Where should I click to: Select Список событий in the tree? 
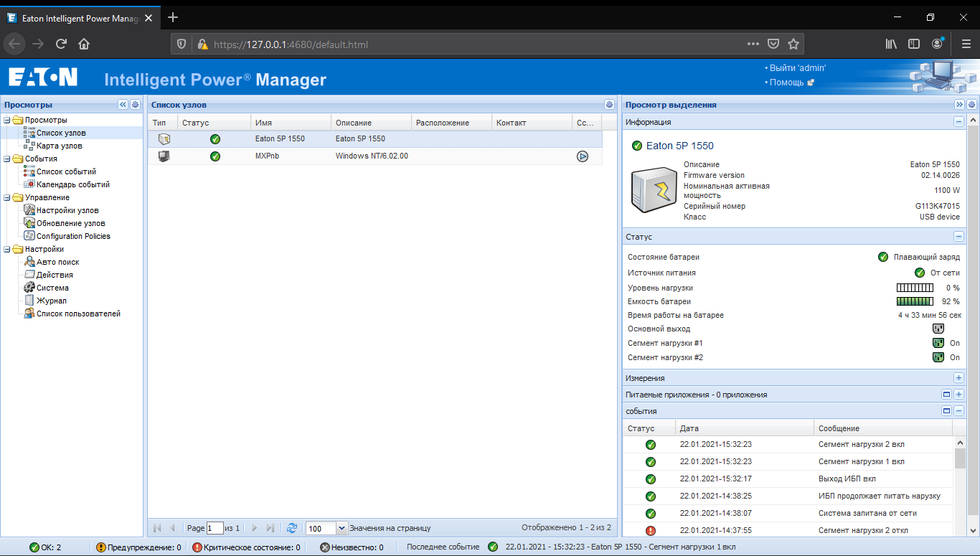pos(66,171)
